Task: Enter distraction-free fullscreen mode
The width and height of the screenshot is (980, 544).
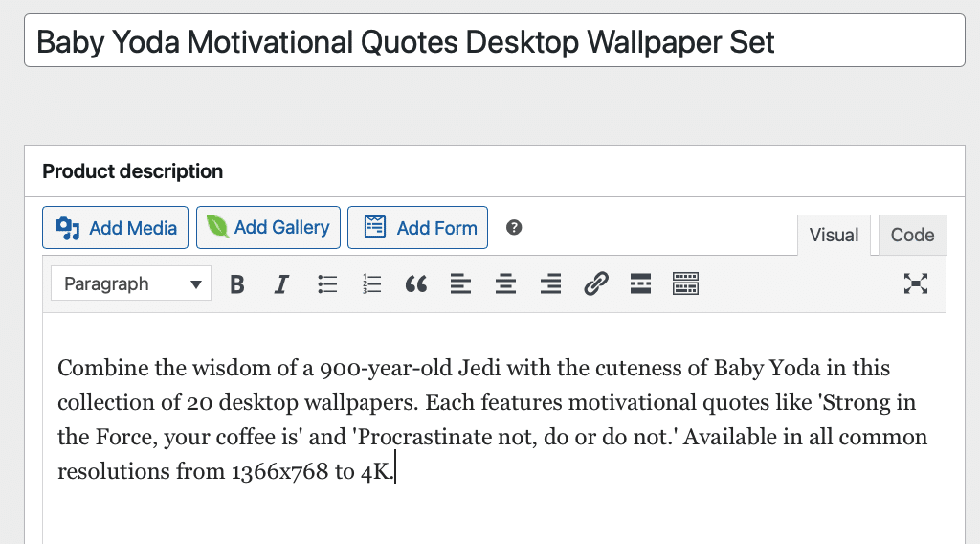Action: [916, 283]
